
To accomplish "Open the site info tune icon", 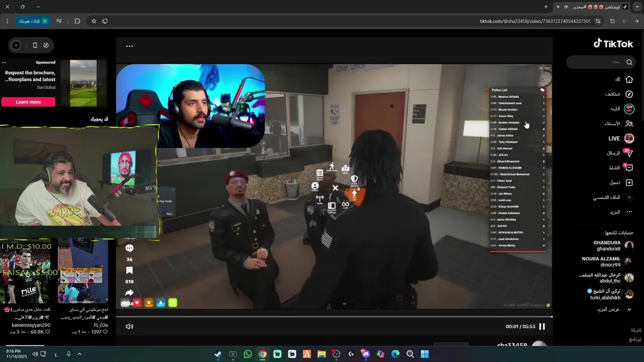I will (598, 21).
